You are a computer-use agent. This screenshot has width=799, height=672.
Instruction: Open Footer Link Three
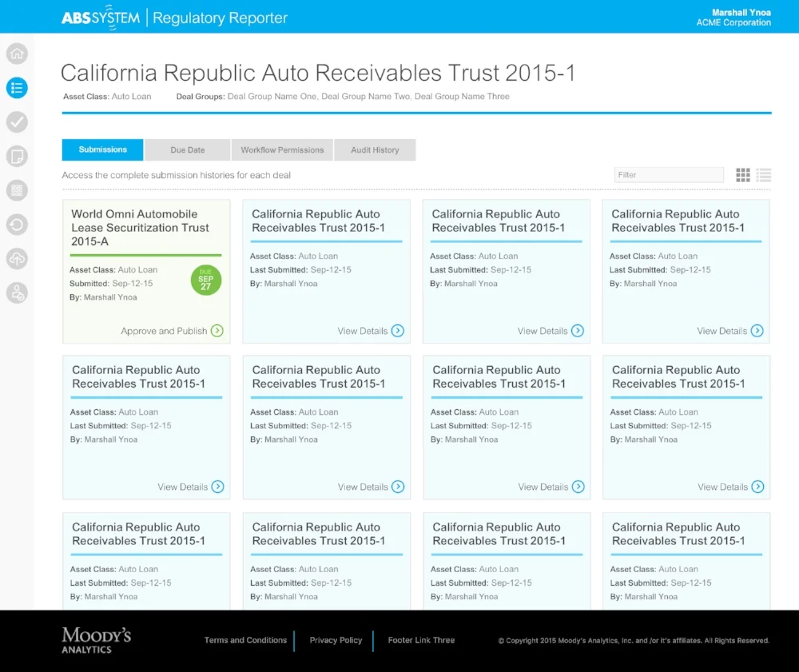pyautogui.click(x=421, y=640)
